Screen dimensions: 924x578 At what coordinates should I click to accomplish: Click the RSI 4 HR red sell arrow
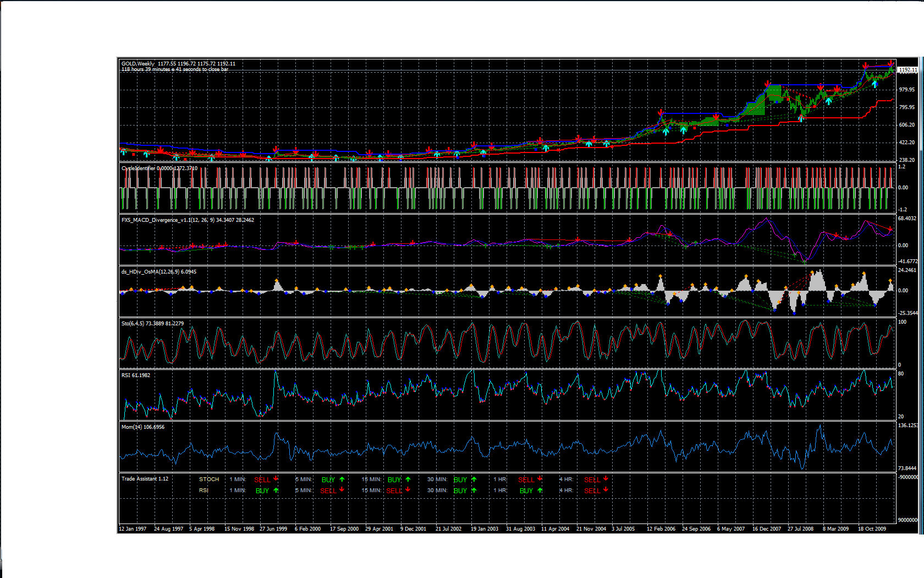(x=606, y=489)
